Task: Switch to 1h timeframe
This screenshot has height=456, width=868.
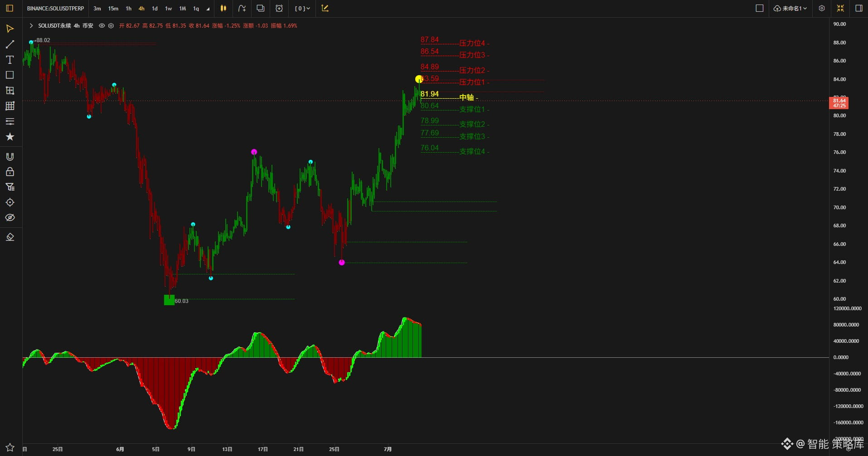Action: [129, 9]
